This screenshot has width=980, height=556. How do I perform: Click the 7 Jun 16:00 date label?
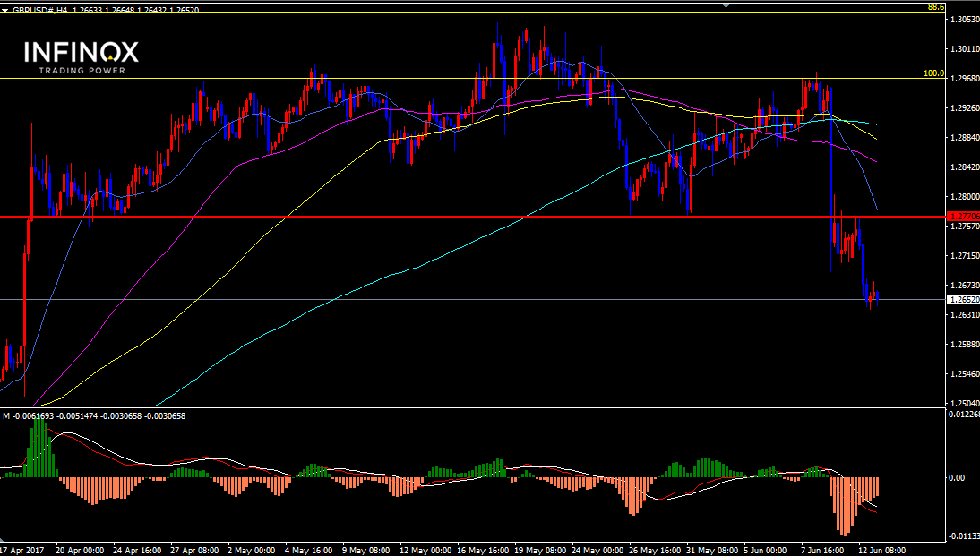(x=822, y=551)
